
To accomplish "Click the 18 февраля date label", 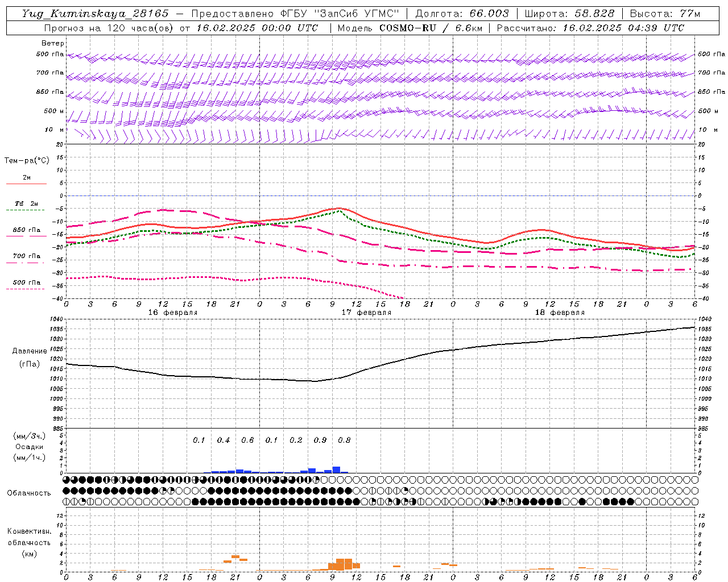I will (x=560, y=313).
